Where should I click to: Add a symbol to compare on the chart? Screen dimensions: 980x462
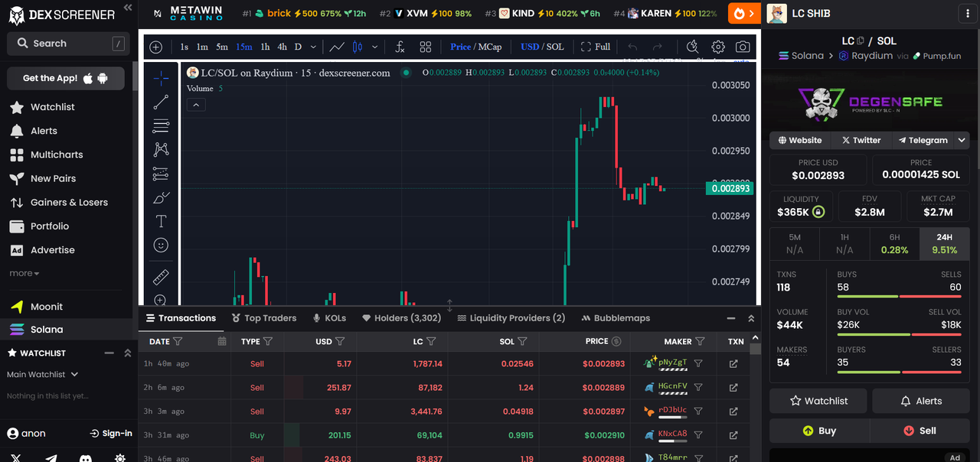coord(155,47)
